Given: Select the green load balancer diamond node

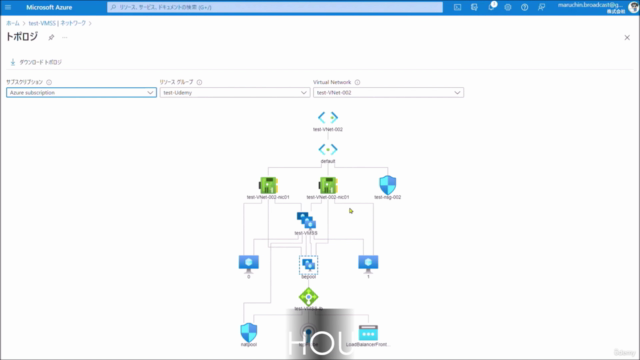Looking at the screenshot, I should coord(309,296).
